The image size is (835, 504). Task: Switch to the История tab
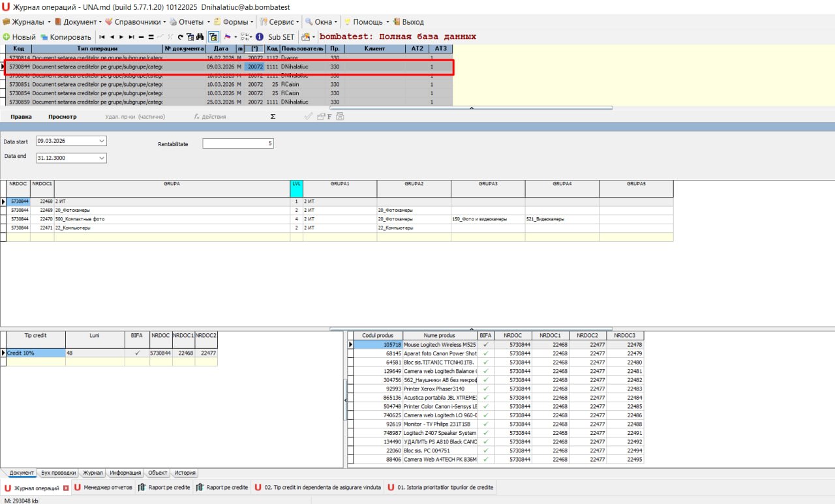[x=185, y=473]
